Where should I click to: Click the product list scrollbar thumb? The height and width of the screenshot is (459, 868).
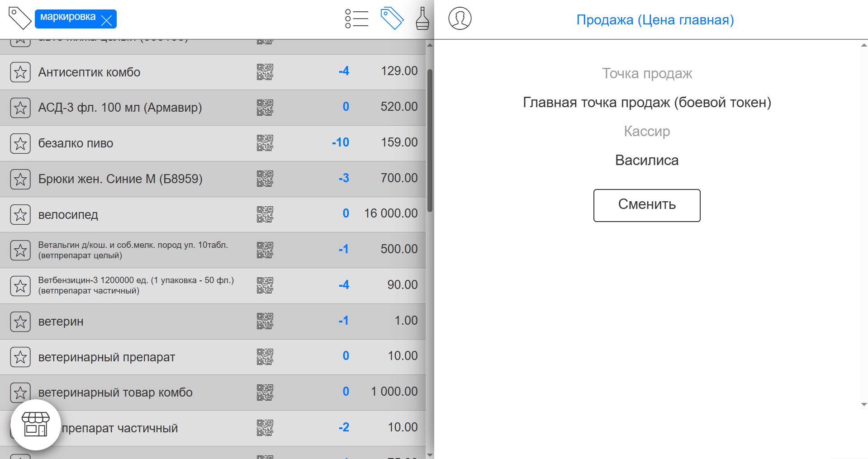pos(430,140)
